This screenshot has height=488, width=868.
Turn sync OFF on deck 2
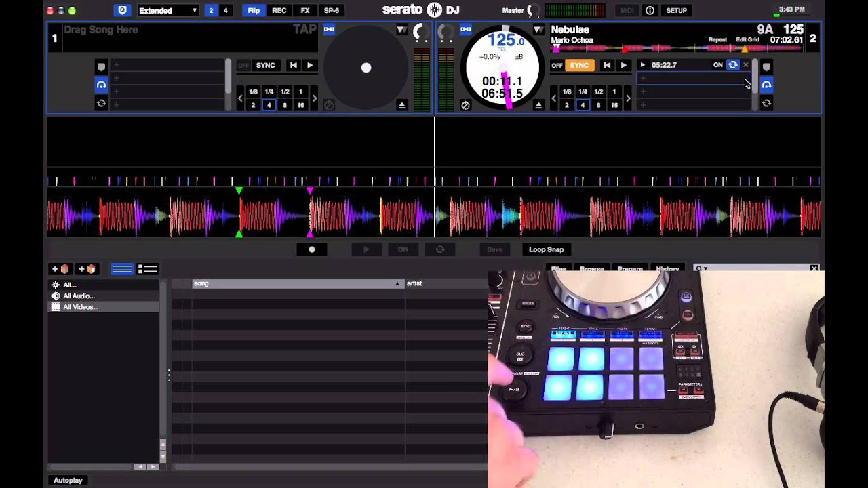[557, 65]
